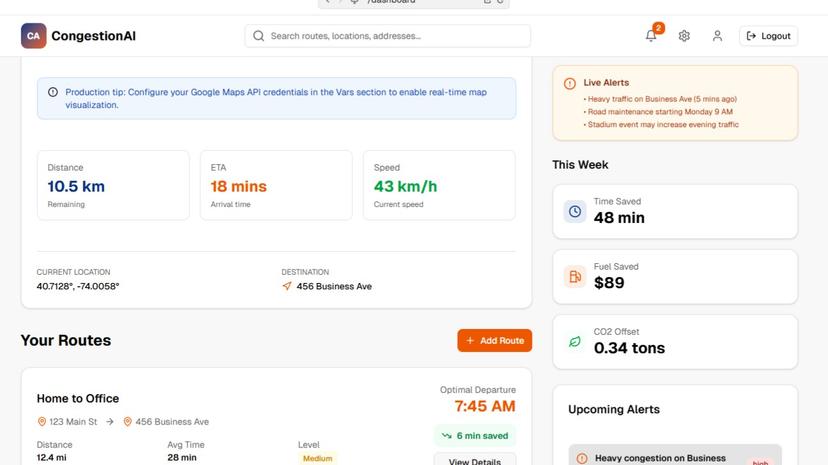Select the Home to Office route title
This screenshot has height=465, width=828.
pyautogui.click(x=78, y=398)
